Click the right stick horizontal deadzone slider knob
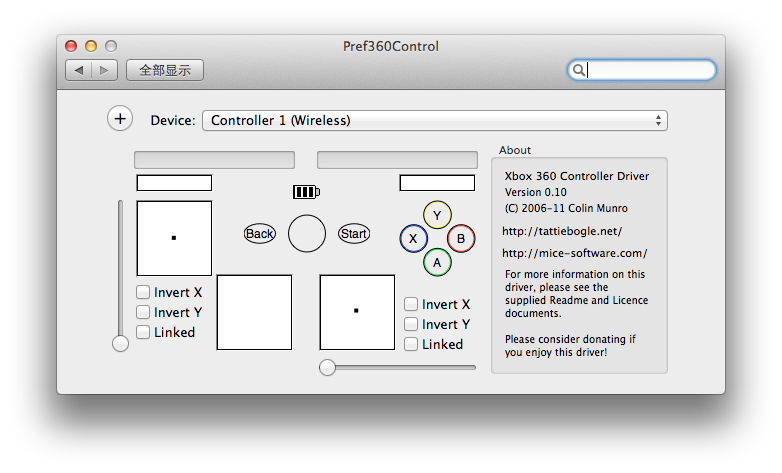This screenshot has height=473, width=782. (327, 367)
